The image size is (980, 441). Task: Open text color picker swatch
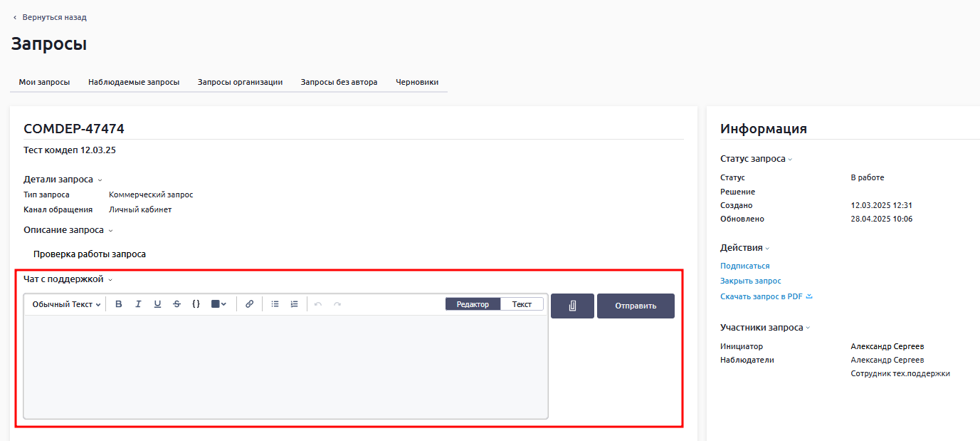pos(218,304)
